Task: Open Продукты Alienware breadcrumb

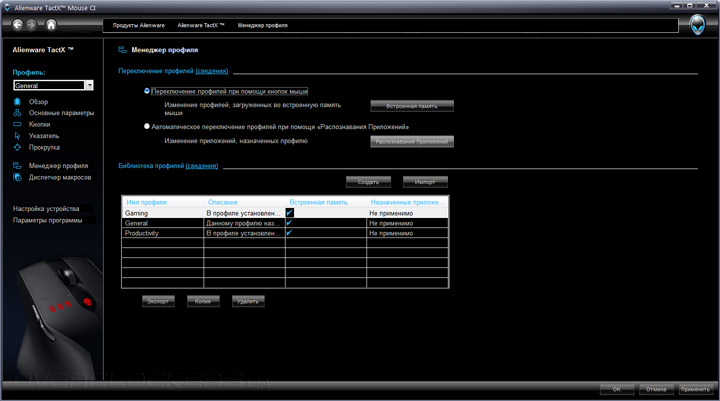Action: pos(139,25)
